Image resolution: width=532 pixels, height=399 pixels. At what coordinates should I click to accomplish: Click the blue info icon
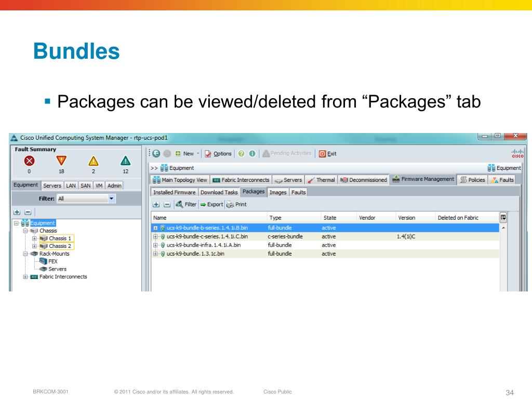coord(252,154)
